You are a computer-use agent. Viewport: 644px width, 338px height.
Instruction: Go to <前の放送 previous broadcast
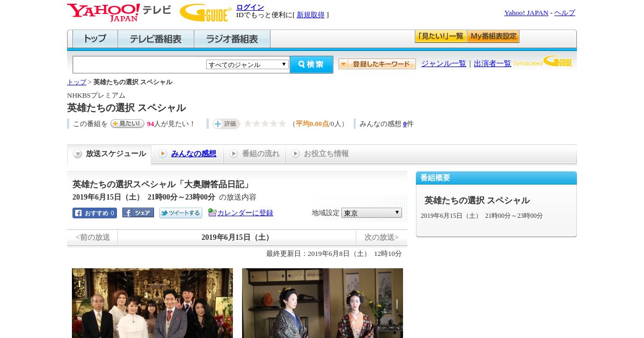click(93, 237)
